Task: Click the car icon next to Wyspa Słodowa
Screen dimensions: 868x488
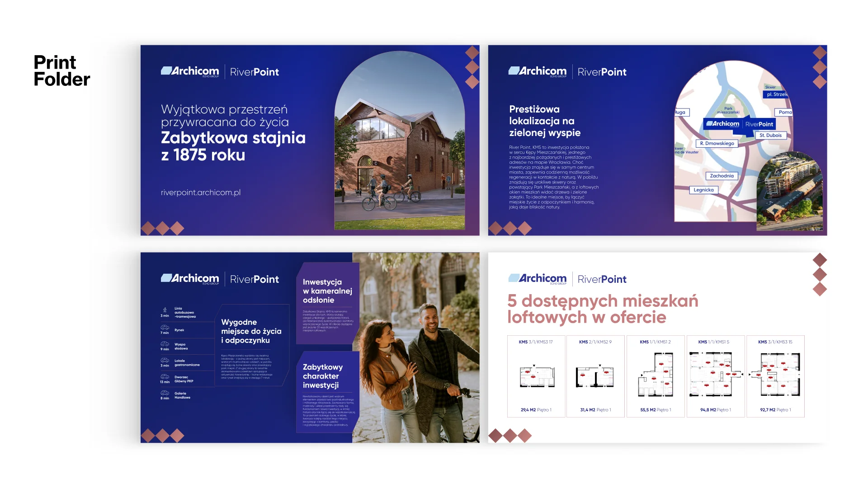Action: click(x=165, y=344)
